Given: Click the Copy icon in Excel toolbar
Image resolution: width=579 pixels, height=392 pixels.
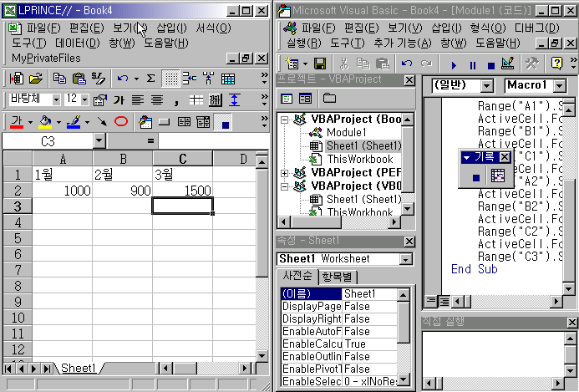Looking at the screenshot, I should [59, 79].
